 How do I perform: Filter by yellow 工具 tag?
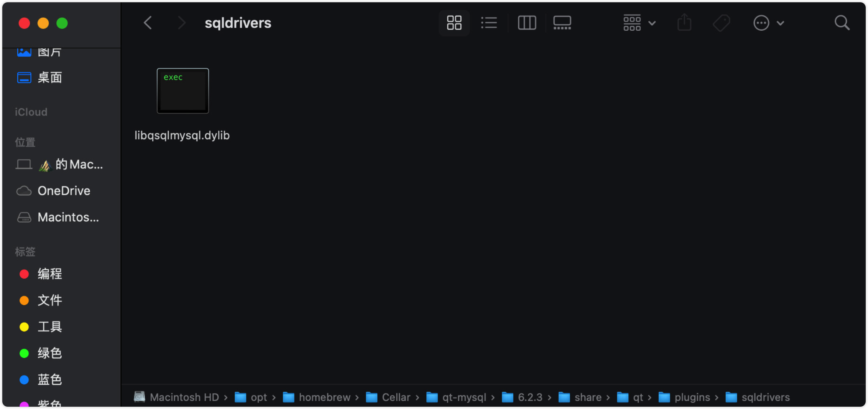point(49,327)
